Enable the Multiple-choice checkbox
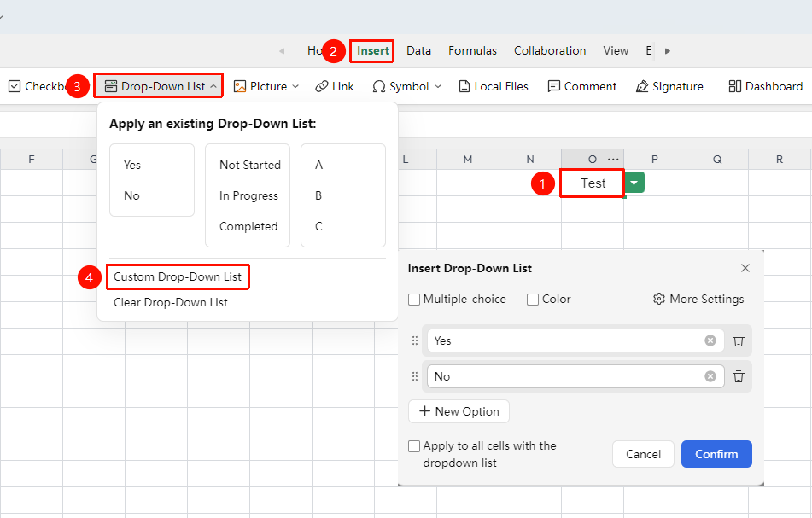This screenshot has height=518, width=812. [x=414, y=300]
